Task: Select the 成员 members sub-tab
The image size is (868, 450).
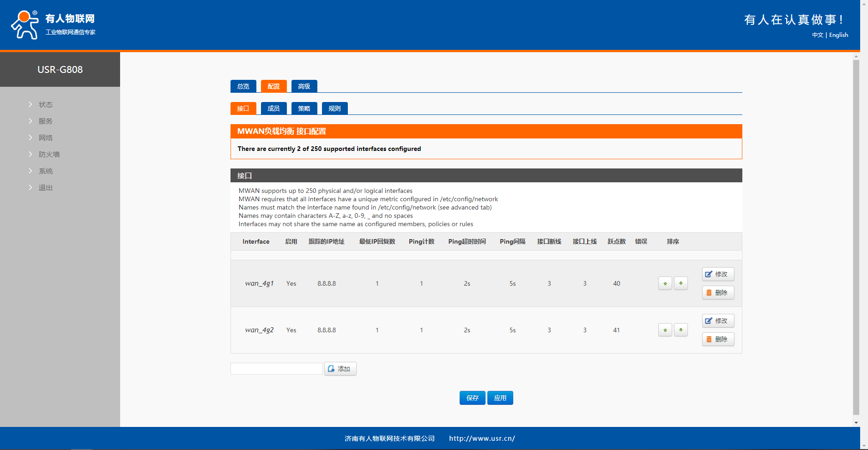Action: click(x=273, y=108)
